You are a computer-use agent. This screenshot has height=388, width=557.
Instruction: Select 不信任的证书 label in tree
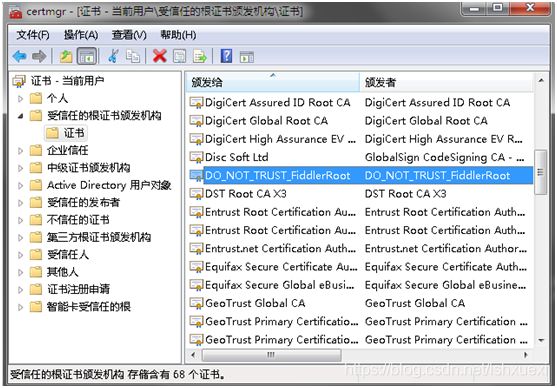78,220
